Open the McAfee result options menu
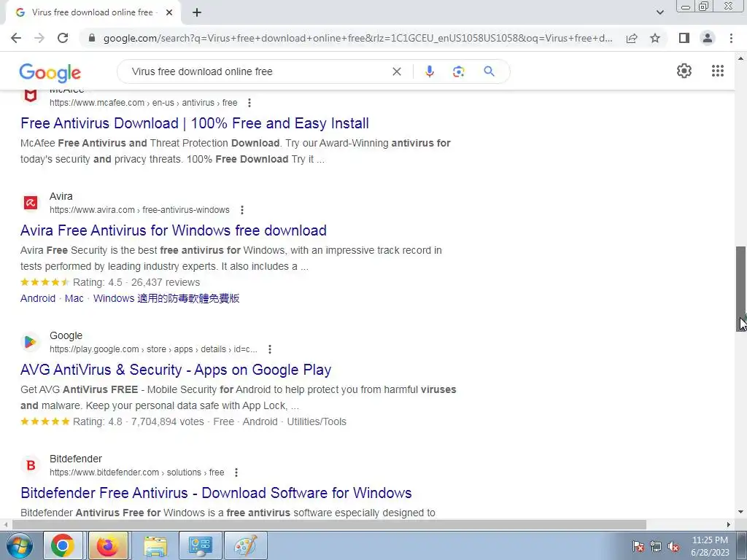 point(249,103)
